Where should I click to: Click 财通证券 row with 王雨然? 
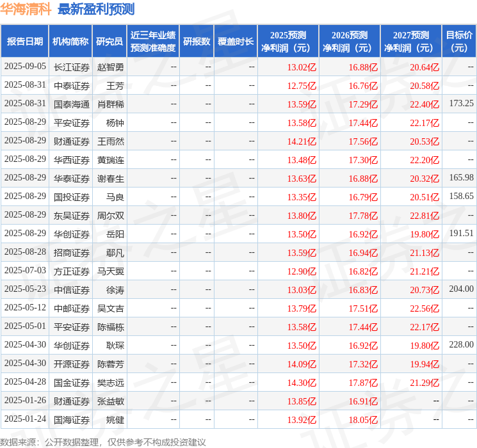coord(238,141)
